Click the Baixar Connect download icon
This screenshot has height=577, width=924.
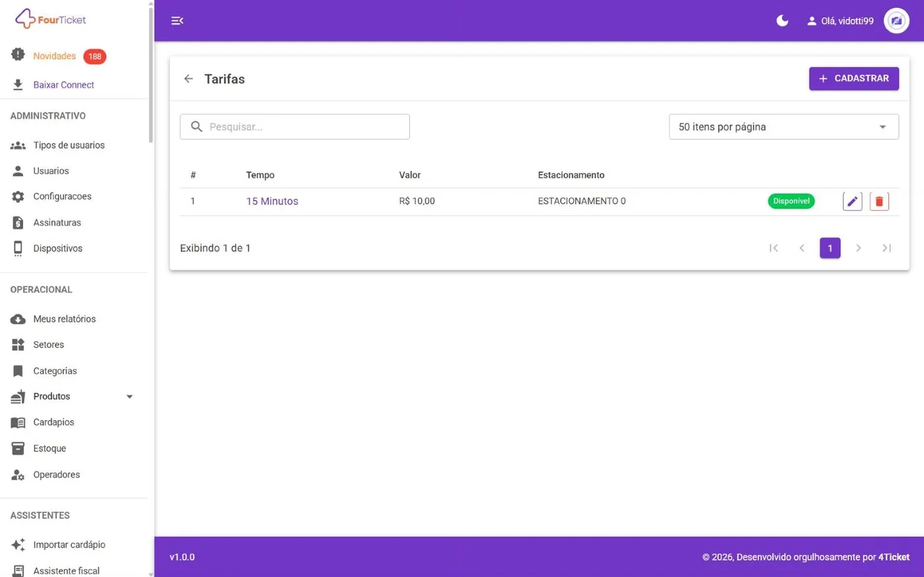tap(18, 85)
